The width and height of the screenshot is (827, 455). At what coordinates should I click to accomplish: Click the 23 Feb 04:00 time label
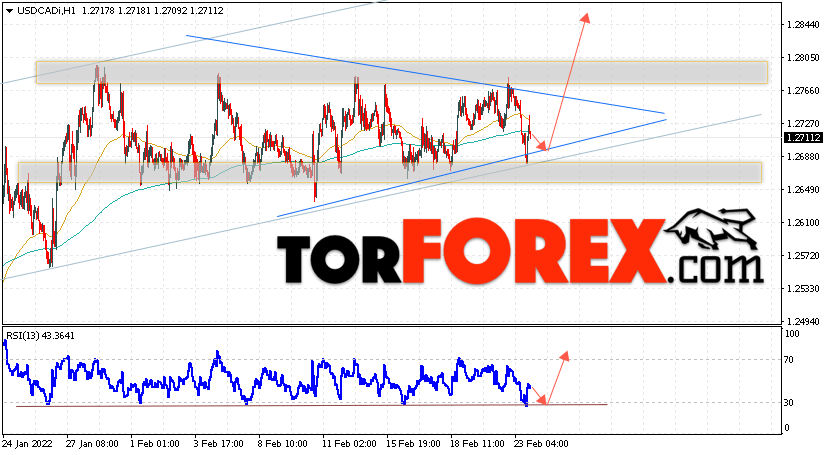pyautogui.click(x=542, y=443)
